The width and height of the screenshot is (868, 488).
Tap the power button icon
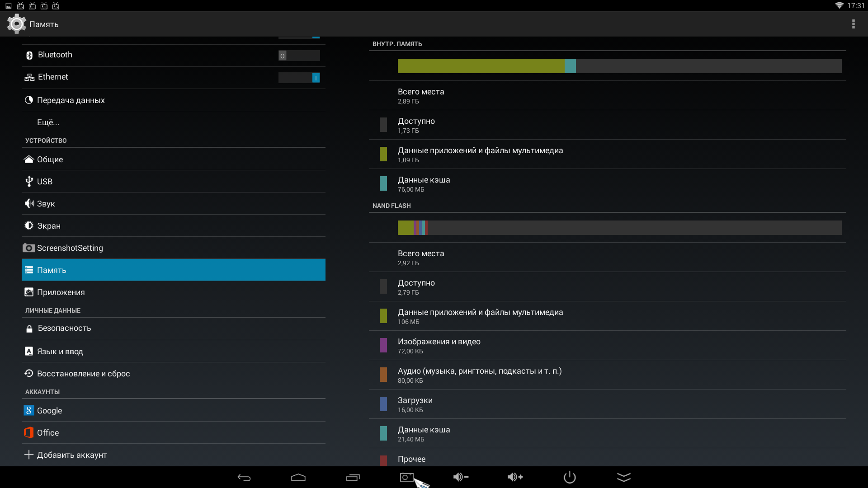tap(570, 477)
